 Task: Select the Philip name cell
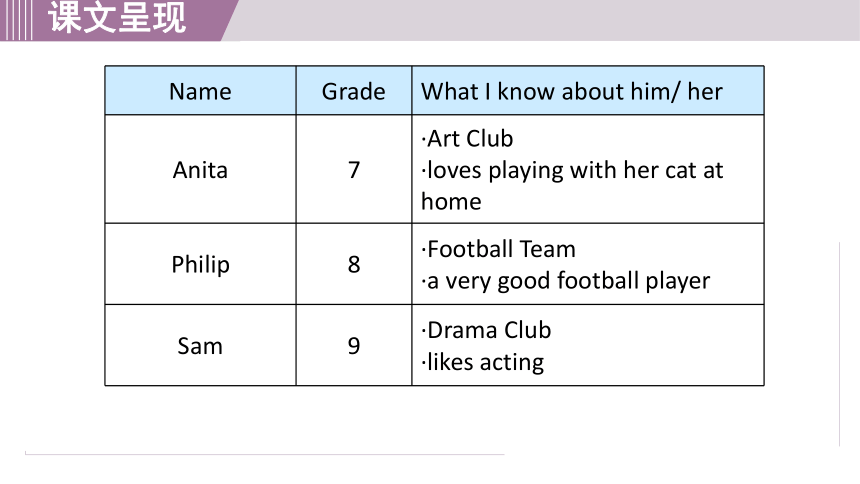[x=200, y=264]
